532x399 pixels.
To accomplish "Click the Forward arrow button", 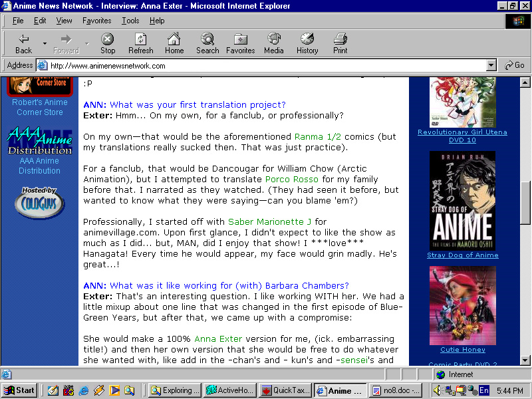I will (66, 43).
